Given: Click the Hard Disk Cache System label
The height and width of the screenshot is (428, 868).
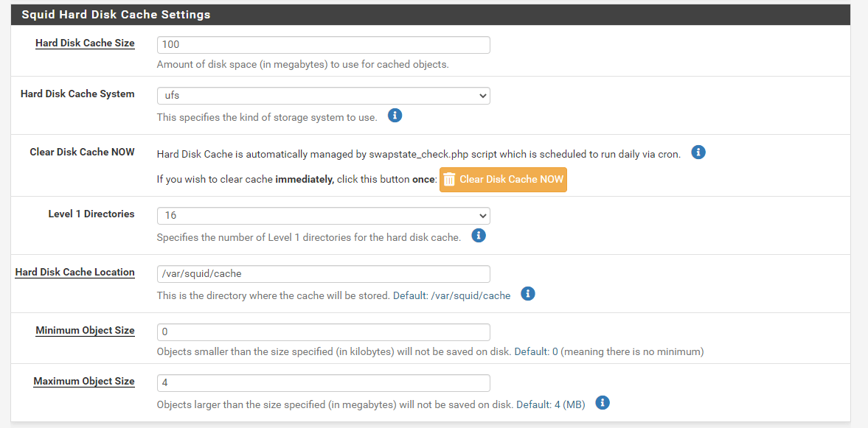Looking at the screenshot, I should click(77, 94).
